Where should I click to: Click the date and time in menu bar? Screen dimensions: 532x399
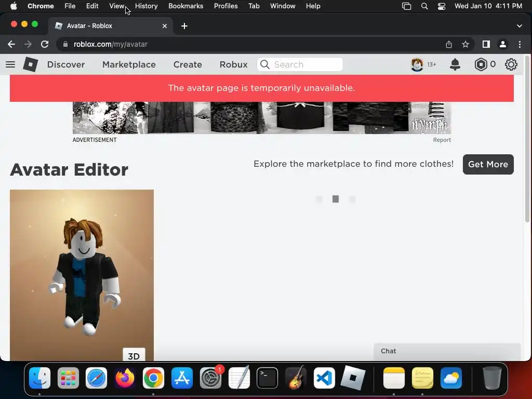click(488, 6)
